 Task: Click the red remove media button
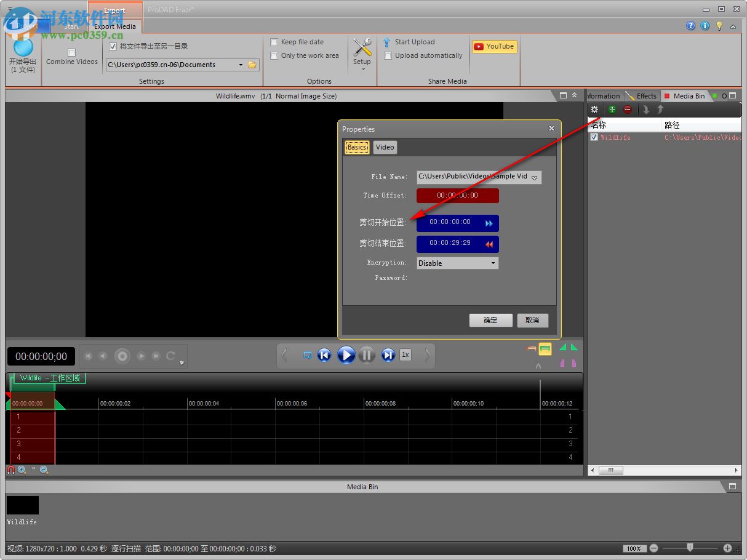point(628,110)
